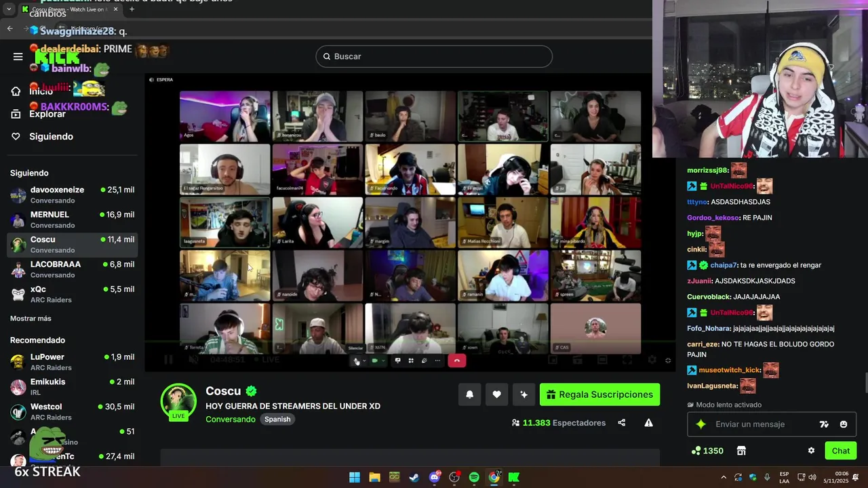Click the share screen icon in call bar
The height and width of the screenshot is (488, 868).
tap(397, 361)
